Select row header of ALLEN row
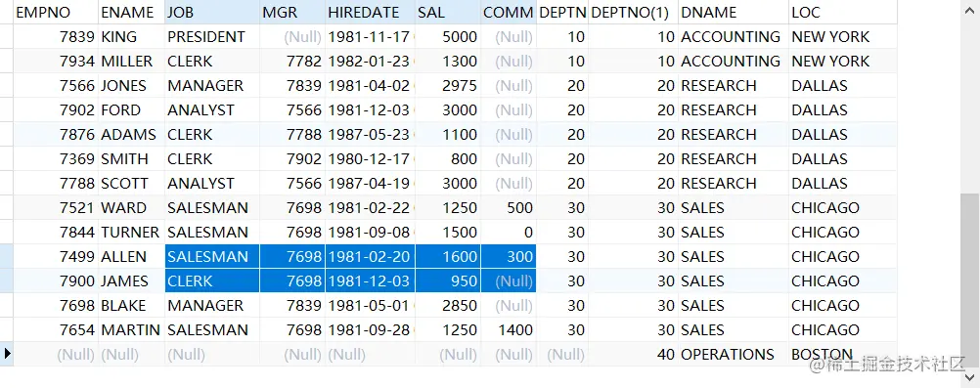 pyautogui.click(x=7, y=257)
